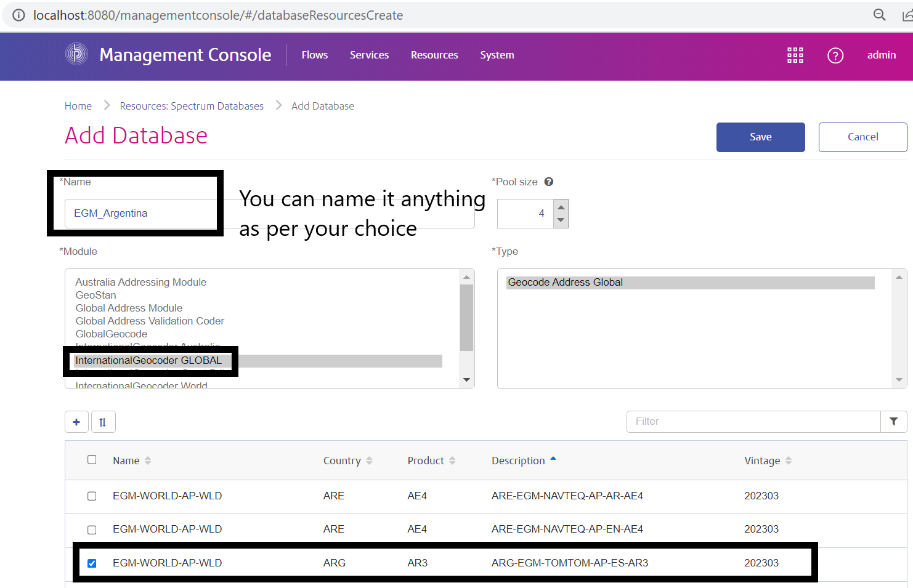This screenshot has width=913, height=588.
Task: Open help via the question mark icon
Action: tap(835, 55)
